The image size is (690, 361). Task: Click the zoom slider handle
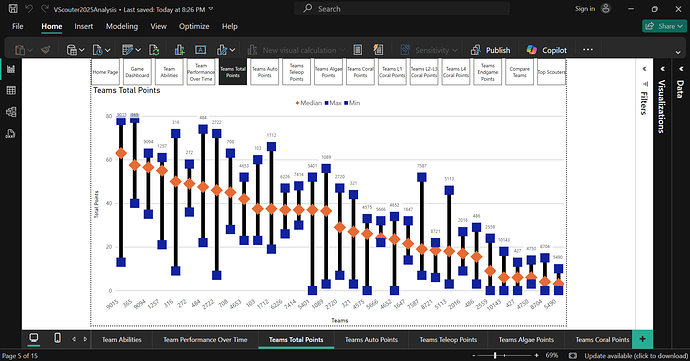(495, 355)
